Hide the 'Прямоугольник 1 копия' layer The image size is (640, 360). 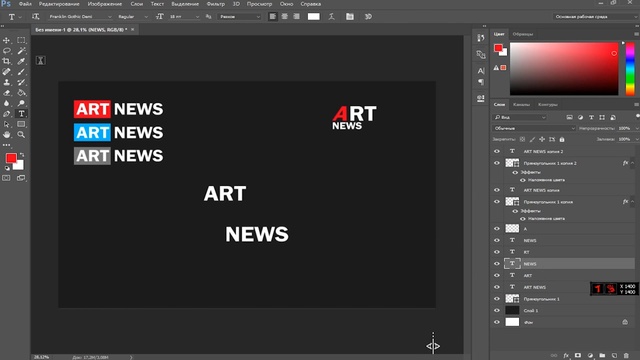(x=497, y=202)
